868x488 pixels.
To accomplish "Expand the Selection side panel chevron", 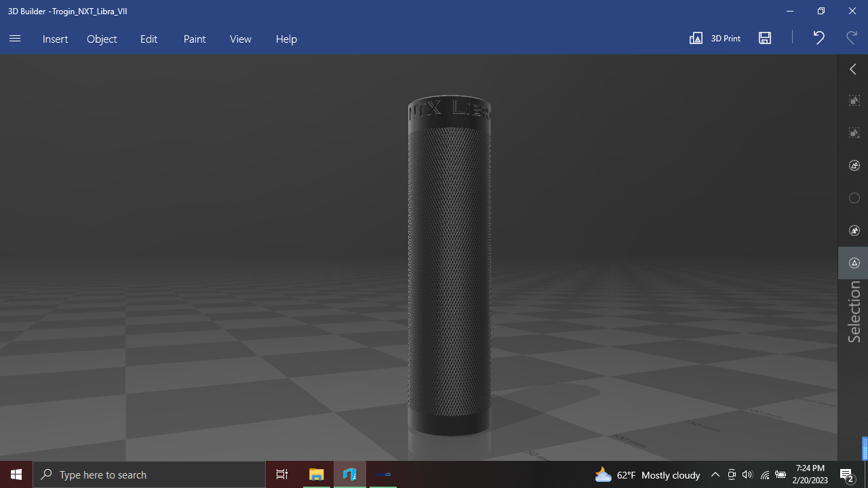I will point(853,69).
